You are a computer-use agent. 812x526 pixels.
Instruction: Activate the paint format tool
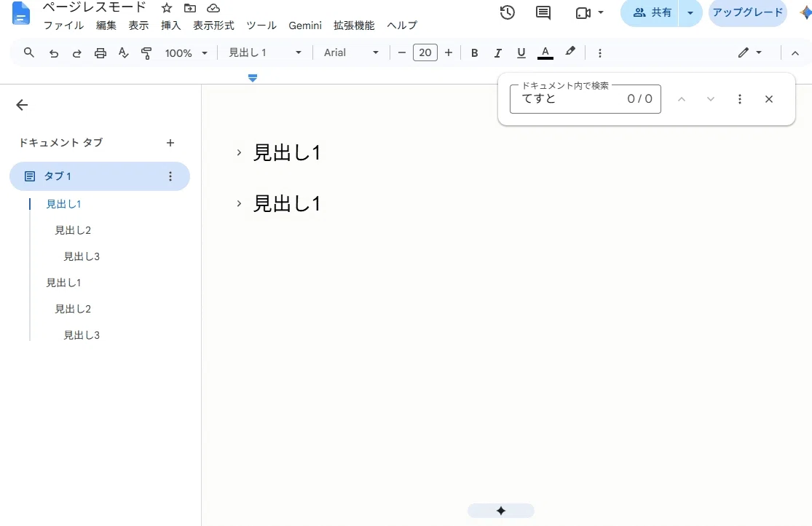pyautogui.click(x=146, y=53)
